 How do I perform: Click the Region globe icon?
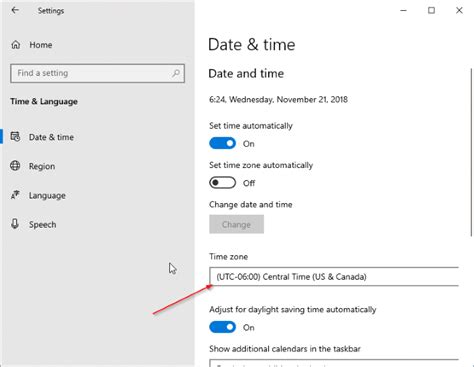click(x=15, y=166)
